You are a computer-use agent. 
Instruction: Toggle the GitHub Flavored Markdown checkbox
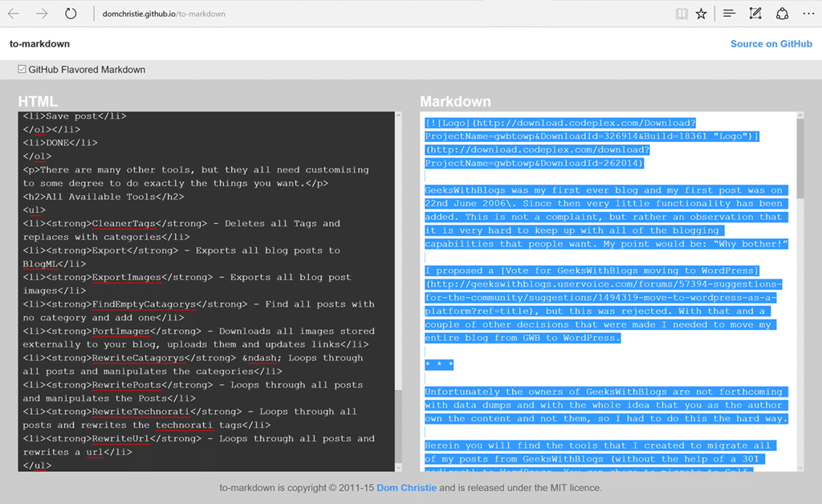22,69
